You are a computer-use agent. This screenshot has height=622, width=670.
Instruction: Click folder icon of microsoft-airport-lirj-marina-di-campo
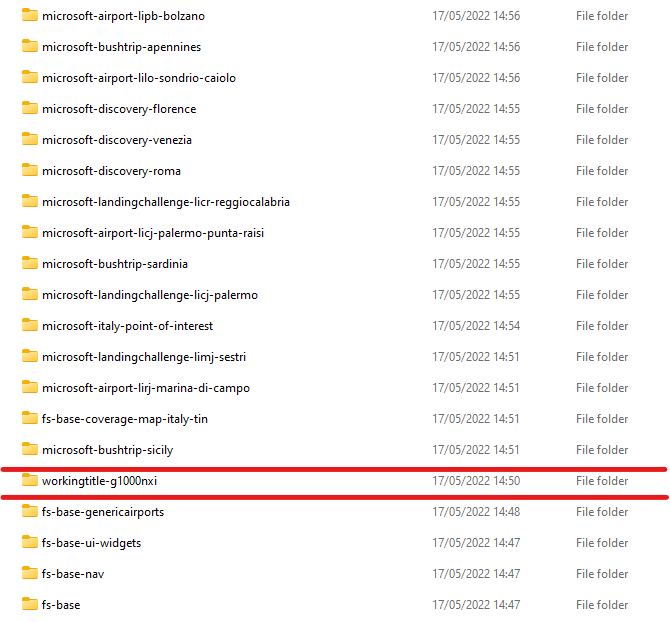pos(29,387)
